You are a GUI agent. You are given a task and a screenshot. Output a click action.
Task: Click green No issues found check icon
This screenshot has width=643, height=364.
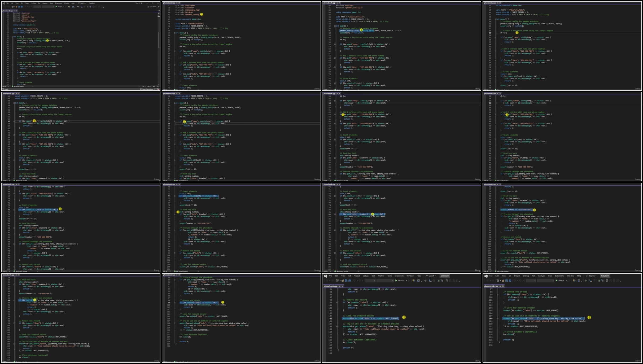(12, 86)
